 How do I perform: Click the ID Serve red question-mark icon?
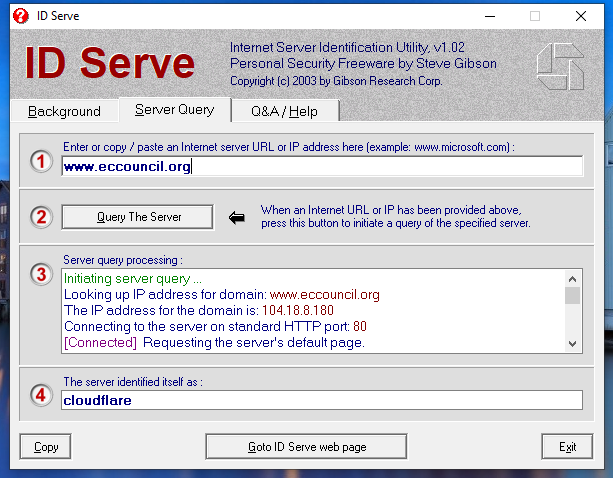pos(21,16)
